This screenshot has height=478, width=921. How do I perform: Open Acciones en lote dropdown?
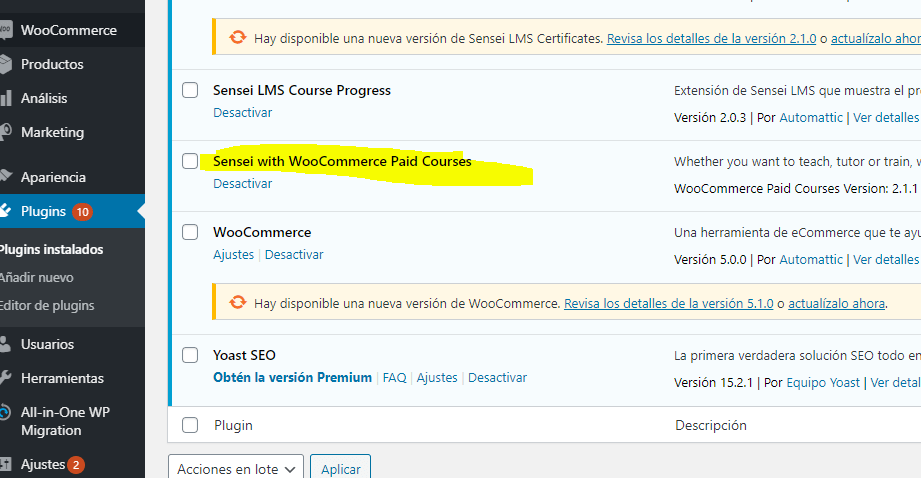(x=236, y=469)
